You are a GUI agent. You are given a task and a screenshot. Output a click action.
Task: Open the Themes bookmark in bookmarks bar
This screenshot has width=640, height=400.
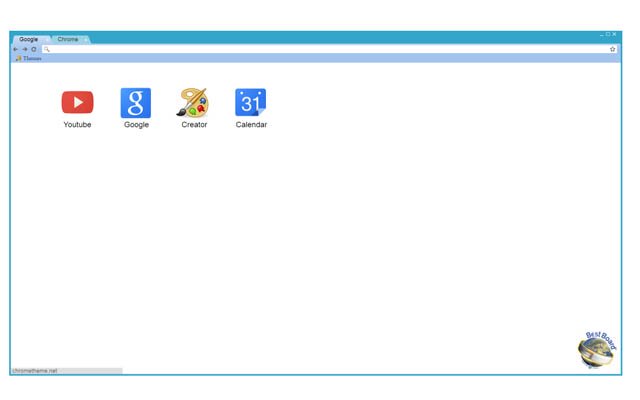click(x=29, y=58)
